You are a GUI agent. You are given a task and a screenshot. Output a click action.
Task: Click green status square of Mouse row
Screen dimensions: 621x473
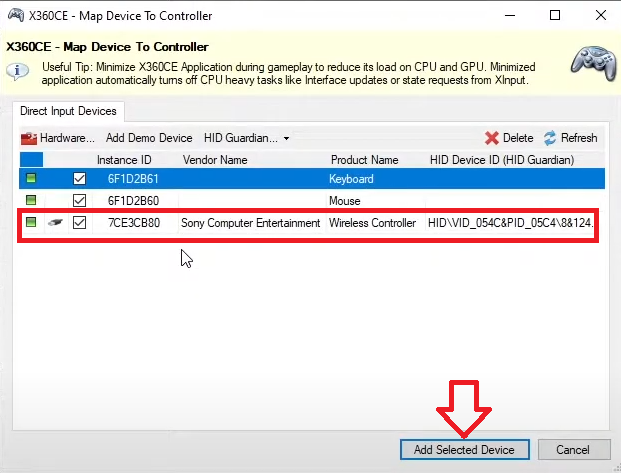(31, 200)
